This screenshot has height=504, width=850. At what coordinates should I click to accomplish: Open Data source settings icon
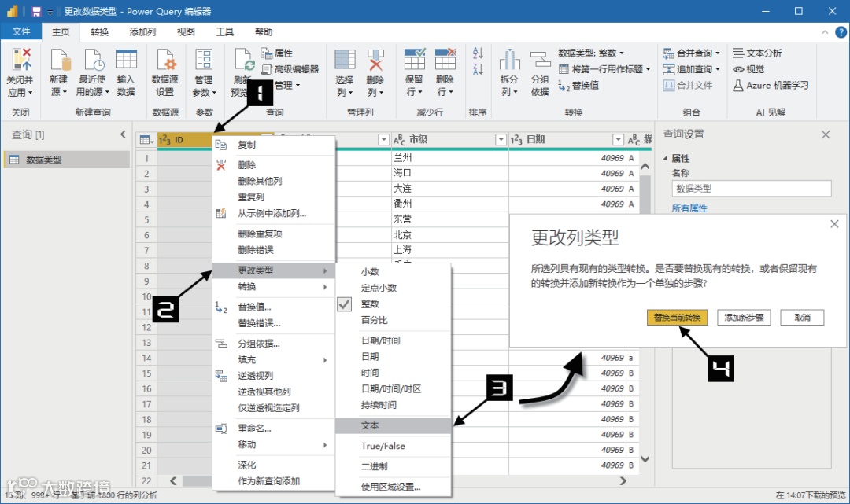pos(165,60)
